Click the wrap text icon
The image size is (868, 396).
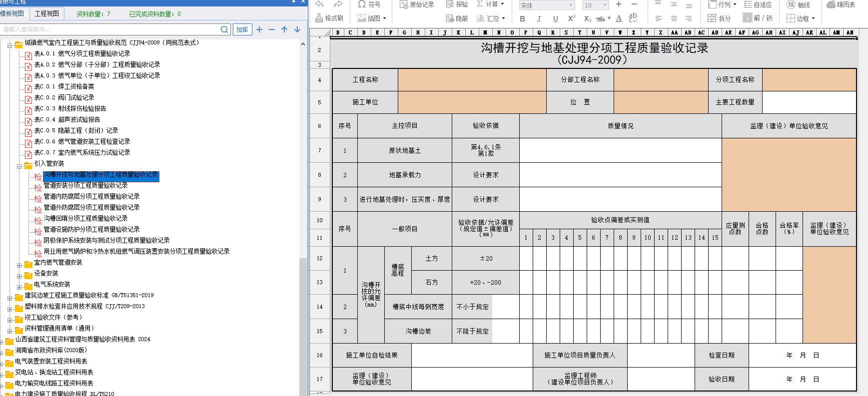click(633, 18)
